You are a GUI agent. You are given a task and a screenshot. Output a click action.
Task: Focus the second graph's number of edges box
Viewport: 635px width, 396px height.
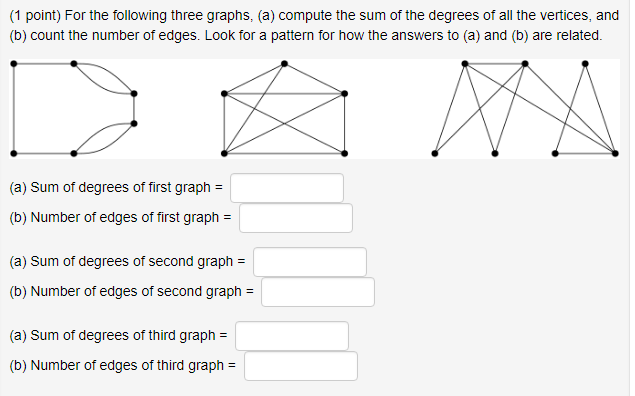point(318,292)
